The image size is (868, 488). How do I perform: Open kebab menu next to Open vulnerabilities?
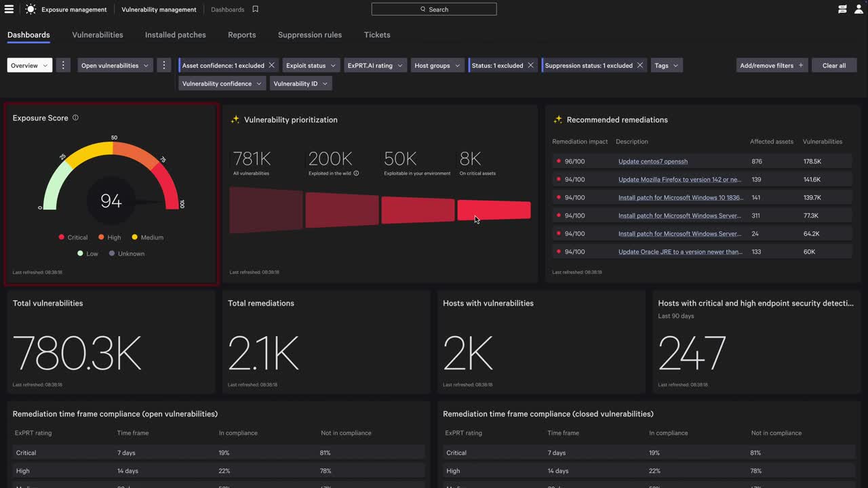click(x=163, y=66)
